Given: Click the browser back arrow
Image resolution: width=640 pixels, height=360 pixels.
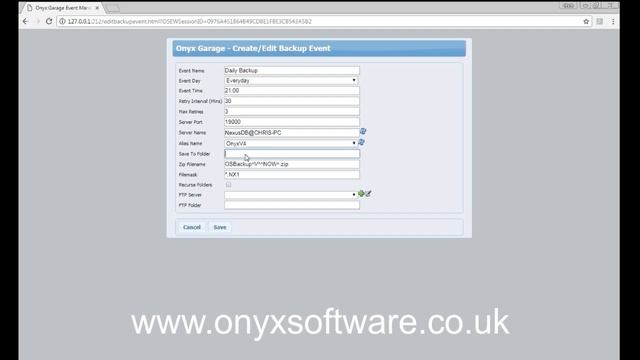Looking at the screenshot, I should coord(26,21).
